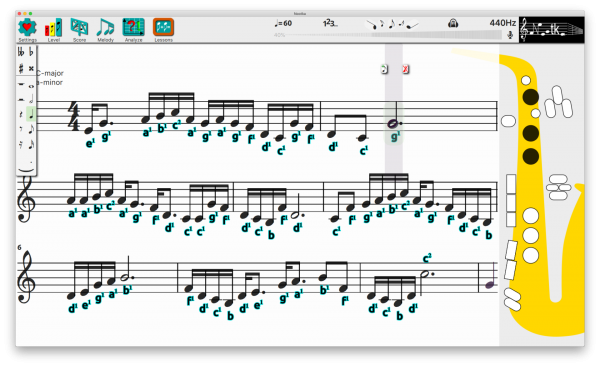Open the 440Hz tuner setting

pyautogui.click(x=502, y=23)
